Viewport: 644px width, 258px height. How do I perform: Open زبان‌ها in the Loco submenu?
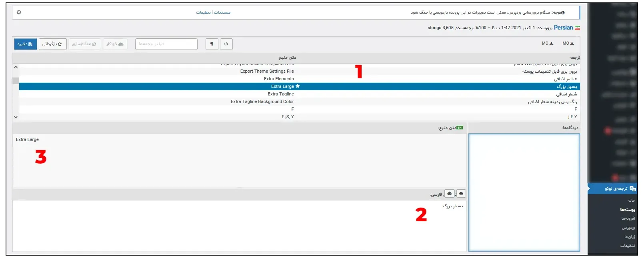630,237
